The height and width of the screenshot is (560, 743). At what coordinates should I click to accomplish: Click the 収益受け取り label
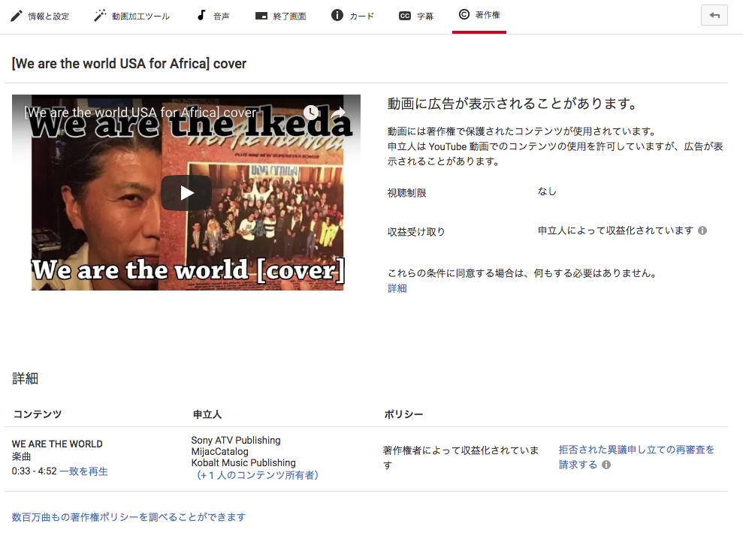[x=416, y=232]
